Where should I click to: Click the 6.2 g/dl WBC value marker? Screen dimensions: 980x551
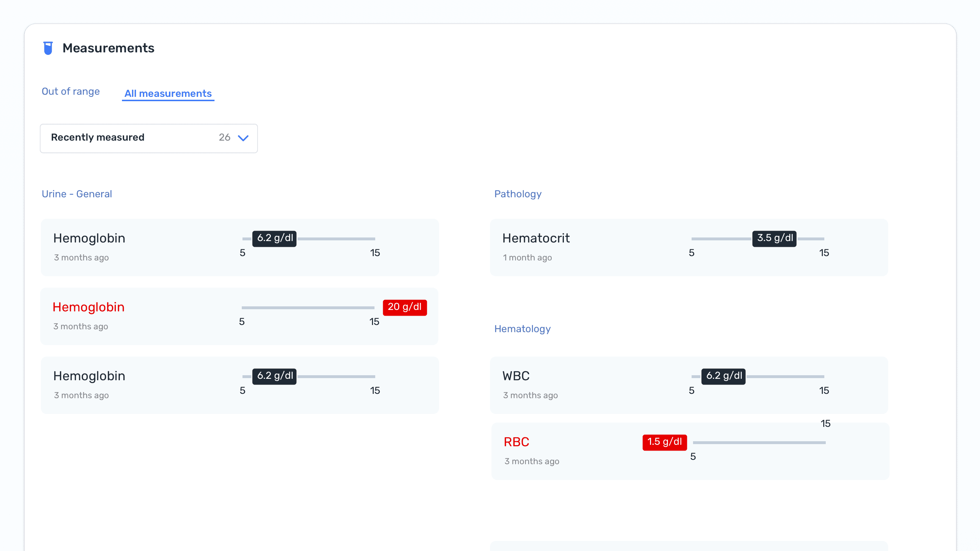pos(723,376)
